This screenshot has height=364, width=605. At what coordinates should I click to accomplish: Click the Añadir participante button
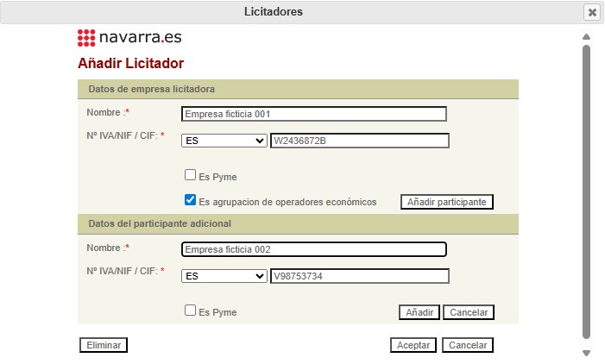447,202
